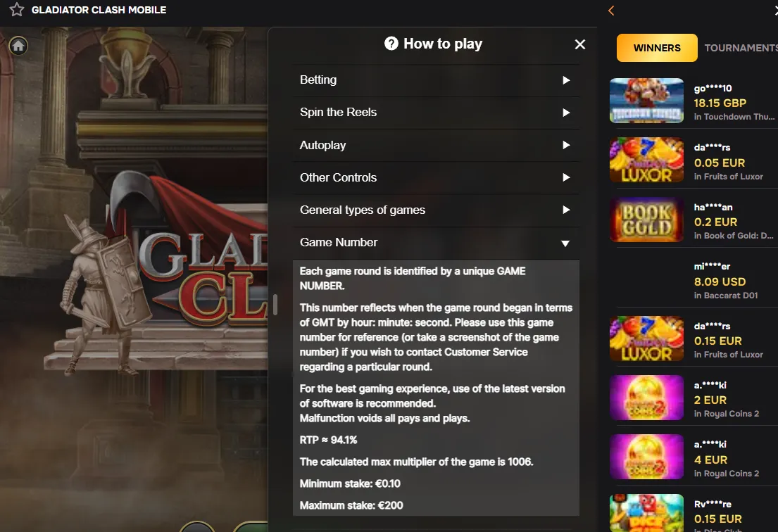Expand the Betting section

[436, 80]
